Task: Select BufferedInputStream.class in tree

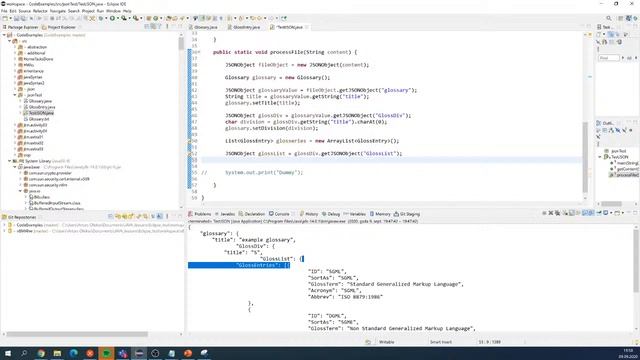Action: pyautogui.click(x=55, y=203)
